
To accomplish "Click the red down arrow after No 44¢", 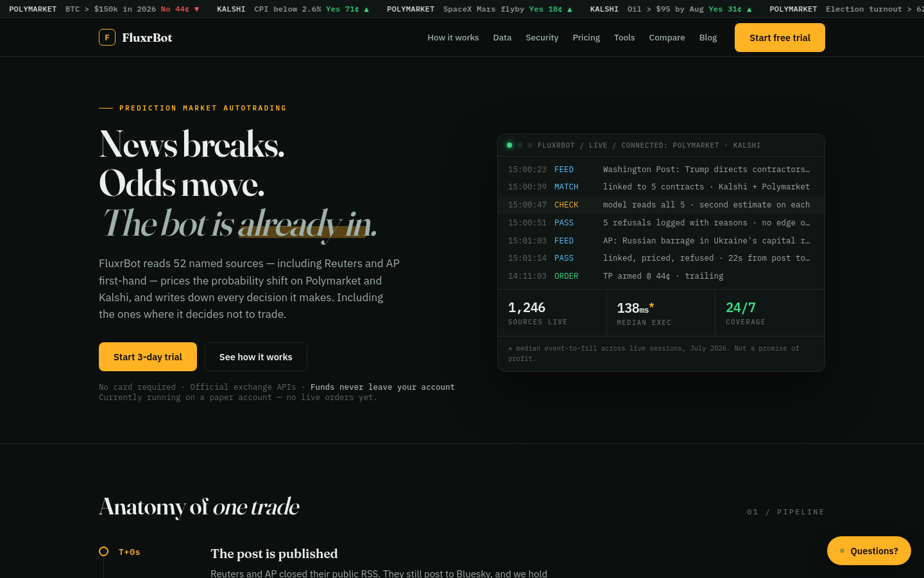I will (196, 9).
